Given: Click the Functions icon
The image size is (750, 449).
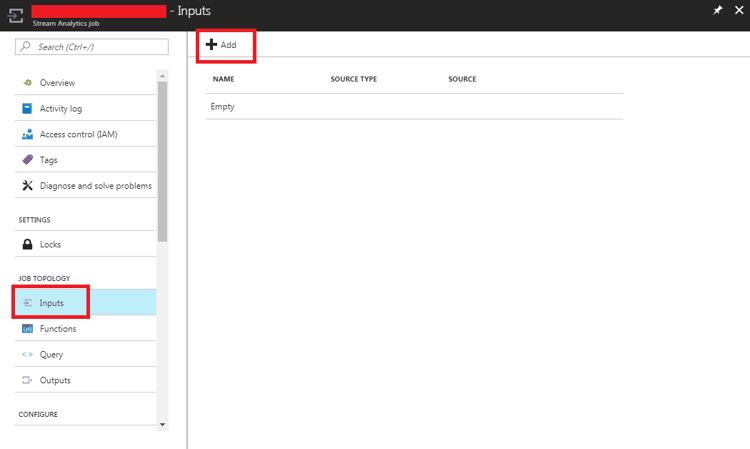Looking at the screenshot, I should point(27,329).
